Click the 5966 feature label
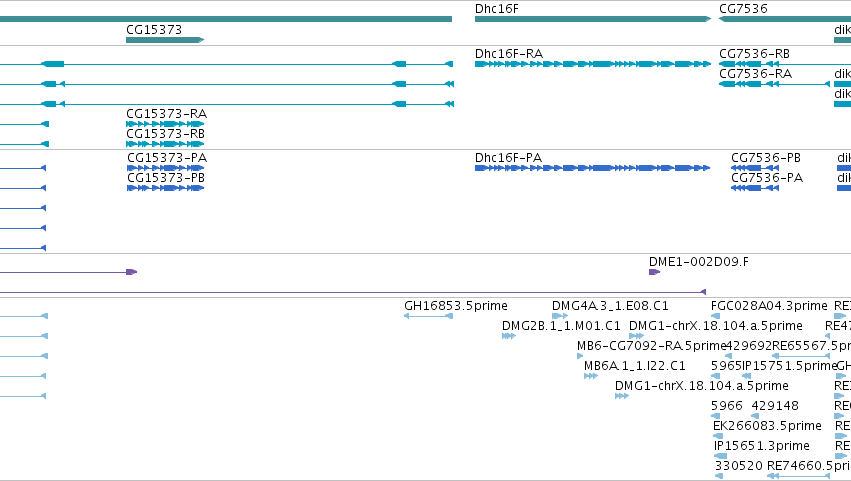The image size is (851, 481). point(727,406)
